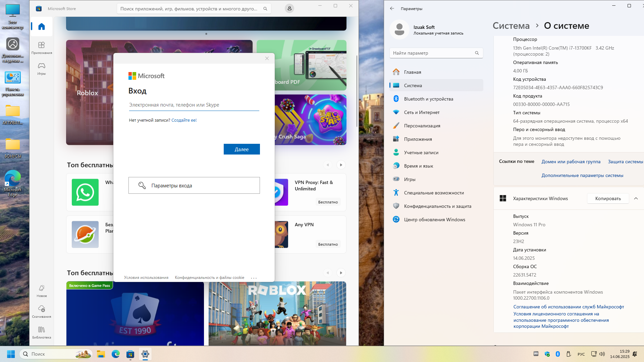
Task: Open Условия использования link
Action: [x=146, y=278]
